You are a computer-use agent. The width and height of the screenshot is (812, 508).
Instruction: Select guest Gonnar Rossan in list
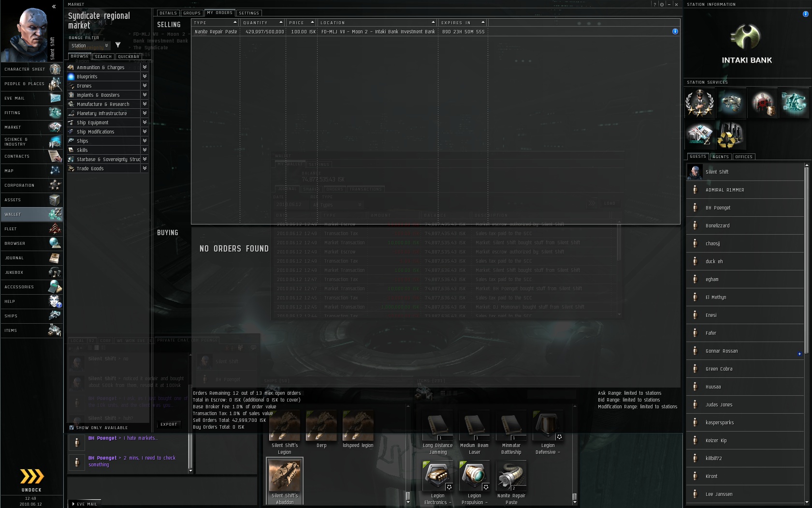(745, 351)
